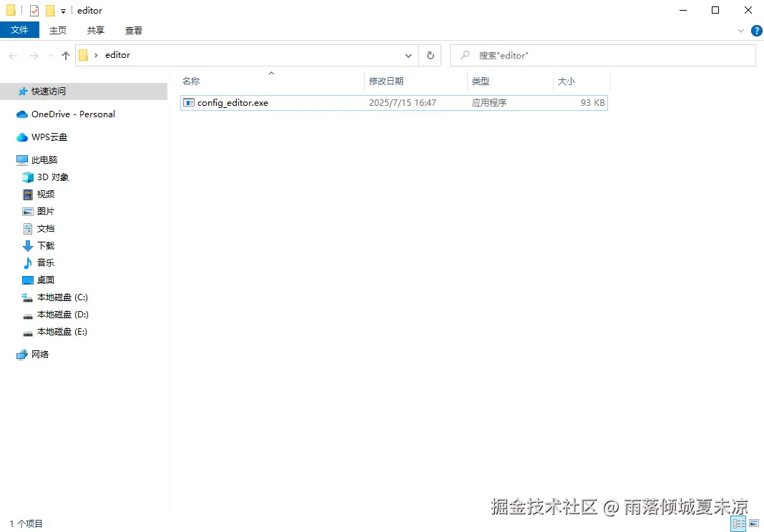Click the 图片 picture icon
The width and height of the screenshot is (764, 532).
click(x=28, y=212)
